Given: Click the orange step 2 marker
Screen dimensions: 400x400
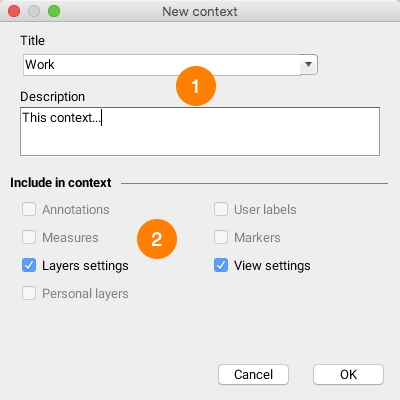Looking at the screenshot, I should point(157,239).
